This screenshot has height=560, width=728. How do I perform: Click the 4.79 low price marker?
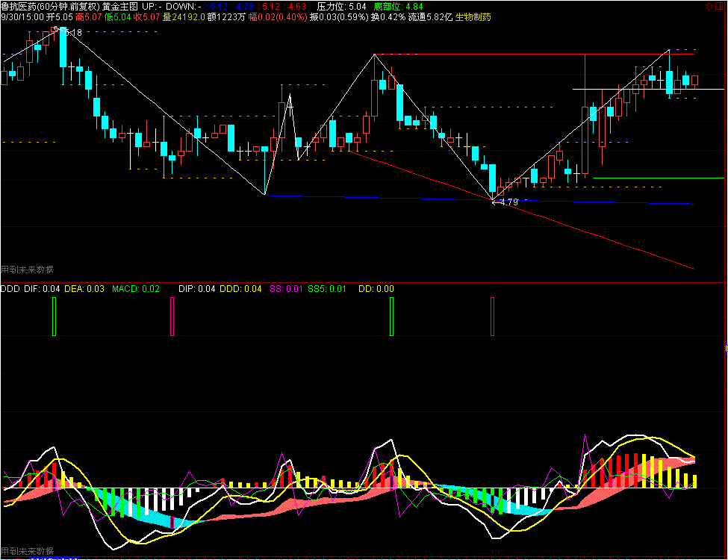pyautogui.click(x=508, y=202)
